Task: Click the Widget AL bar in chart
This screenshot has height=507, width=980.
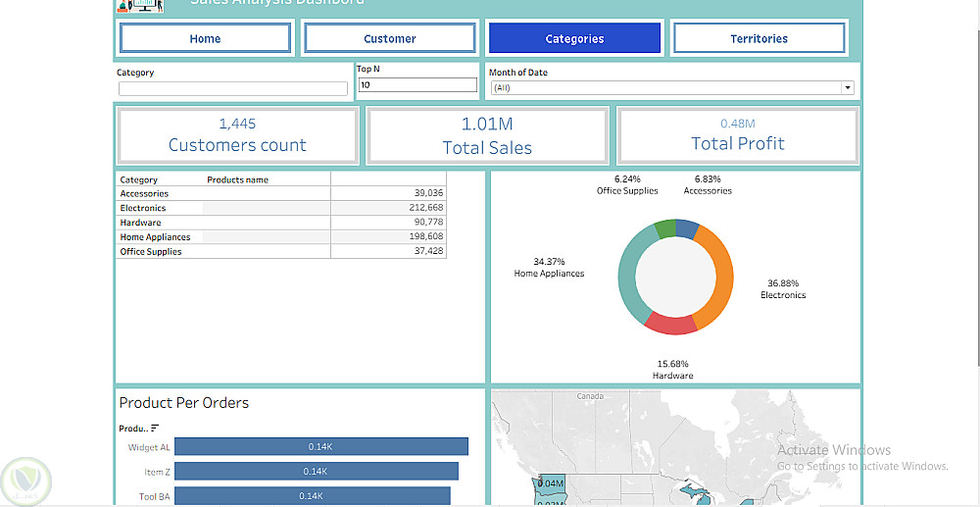Action: click(x=321, y=446)
